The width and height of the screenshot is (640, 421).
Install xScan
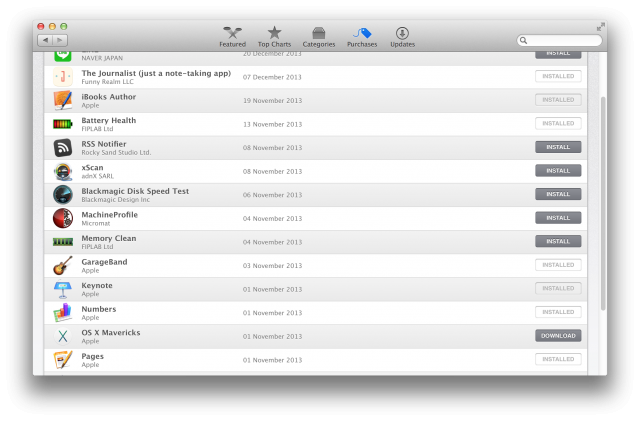558,171
